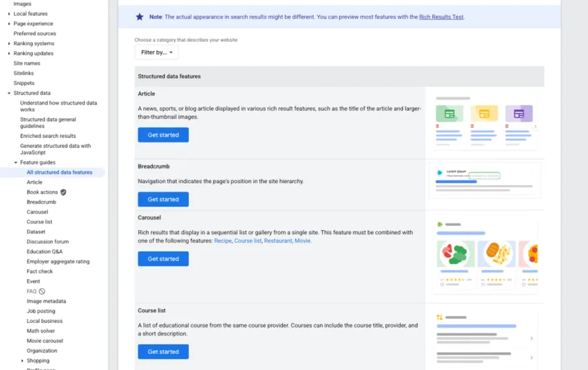Click first food image in Carousel preview
Image resolution: width=588 pixels, height=370 pixels.
[x=455, y=254]
